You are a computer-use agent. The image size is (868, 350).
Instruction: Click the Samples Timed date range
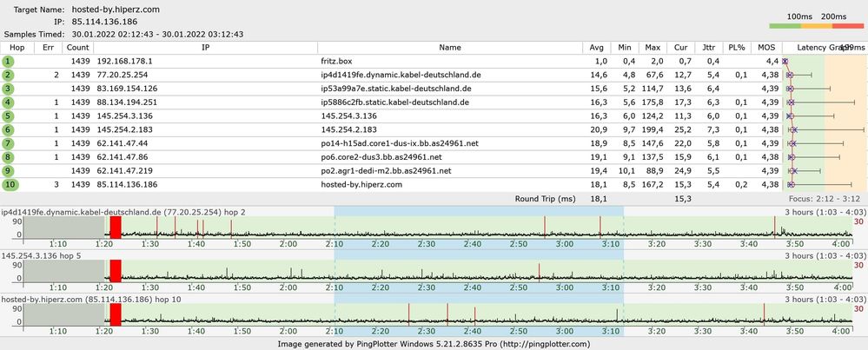pos(158,34)
